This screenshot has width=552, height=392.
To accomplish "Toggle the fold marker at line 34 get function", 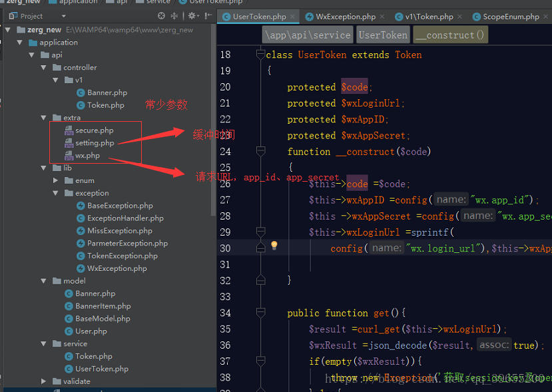I will point(260,313).
